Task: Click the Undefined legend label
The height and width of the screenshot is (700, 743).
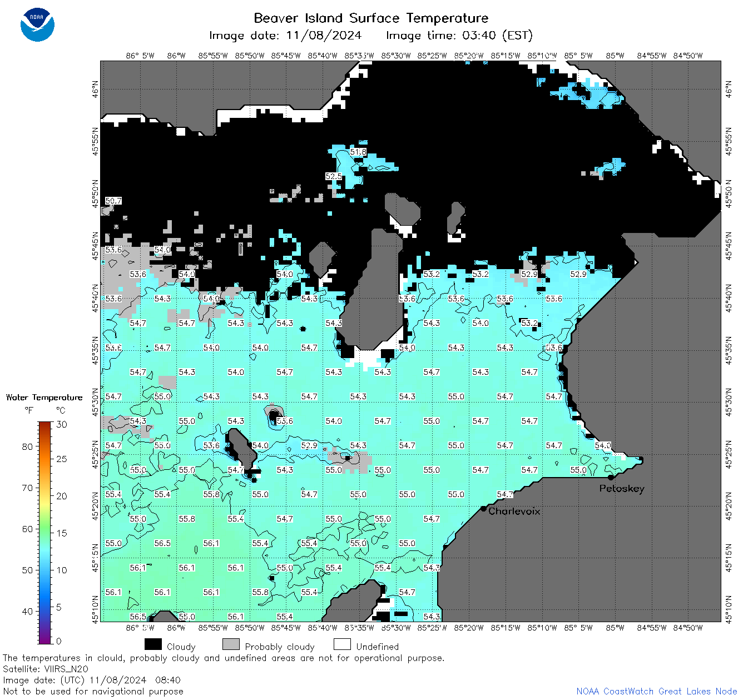Action: [378, 647]
